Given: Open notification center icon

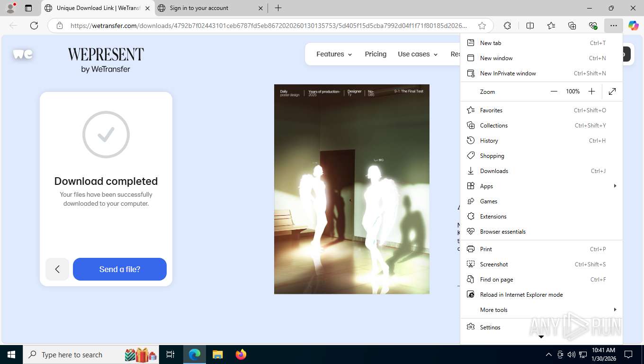Looking at the screenshot, I should click(x=628, y=355).
